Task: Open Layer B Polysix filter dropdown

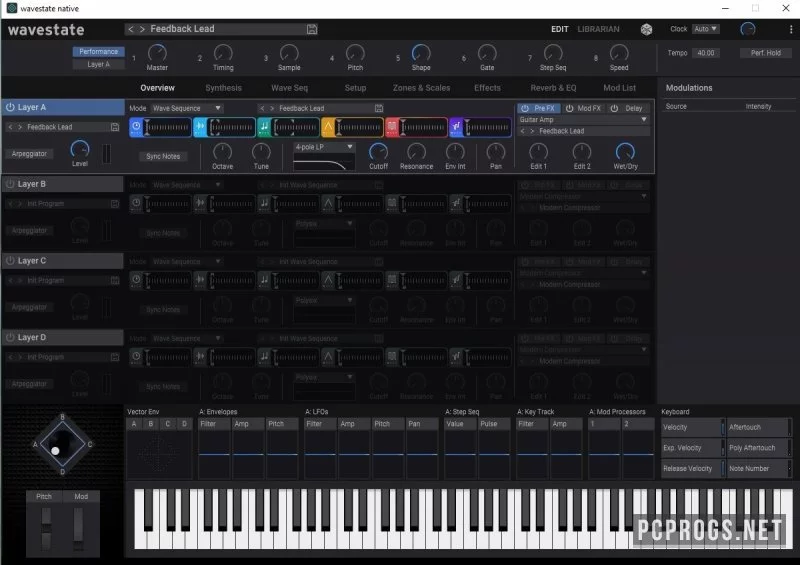Action: click(324, 224)
